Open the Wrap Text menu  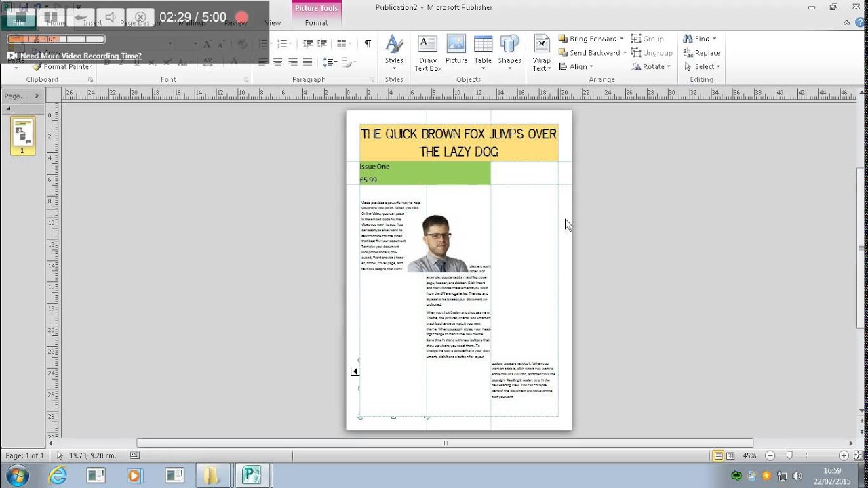point(541,53)
